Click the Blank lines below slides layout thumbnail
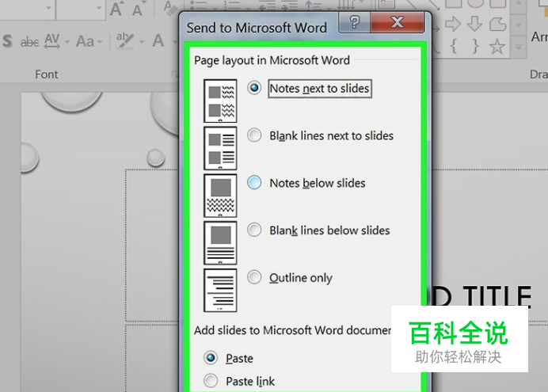Image resolution: width=548 pixels, height=392 pixels. pyautogui.click(x=220, y=243)
